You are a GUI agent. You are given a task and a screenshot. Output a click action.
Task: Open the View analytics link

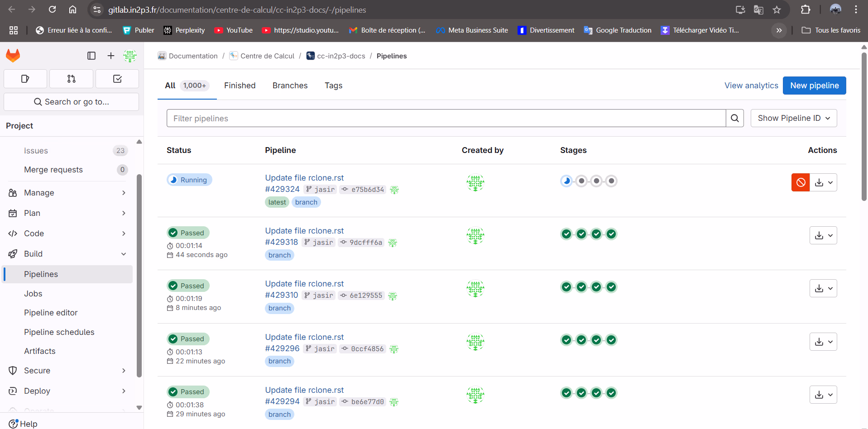[751, 86]
